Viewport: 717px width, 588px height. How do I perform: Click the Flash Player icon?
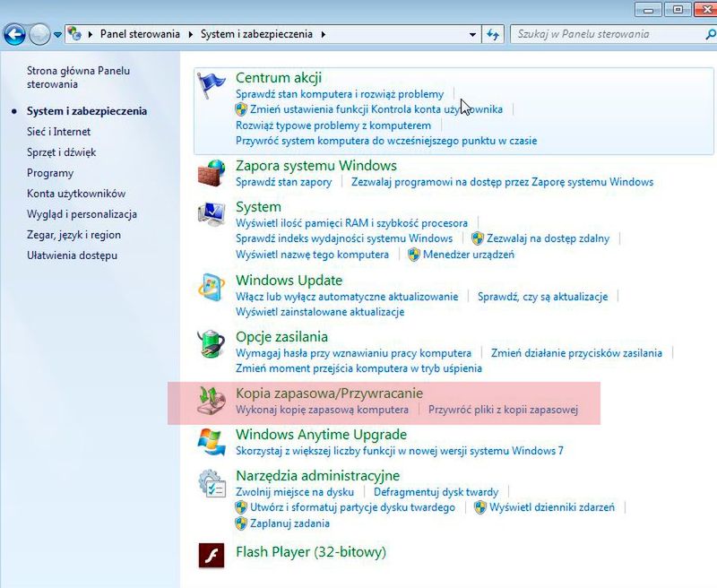click(x=212, y=555)
